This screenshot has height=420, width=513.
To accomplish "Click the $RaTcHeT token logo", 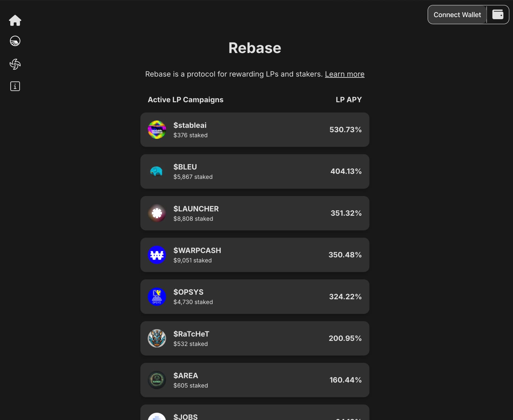I will click(157, 338).
